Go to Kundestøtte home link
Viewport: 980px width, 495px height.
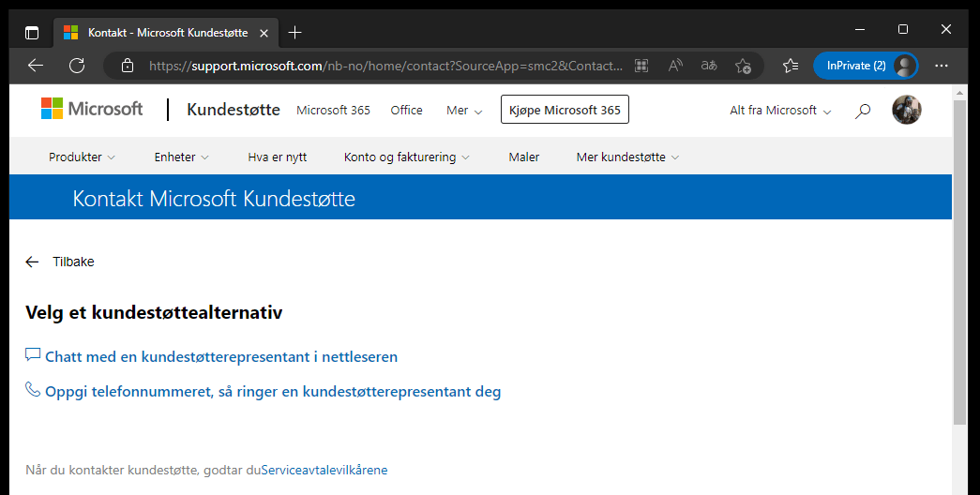point(234,110)
